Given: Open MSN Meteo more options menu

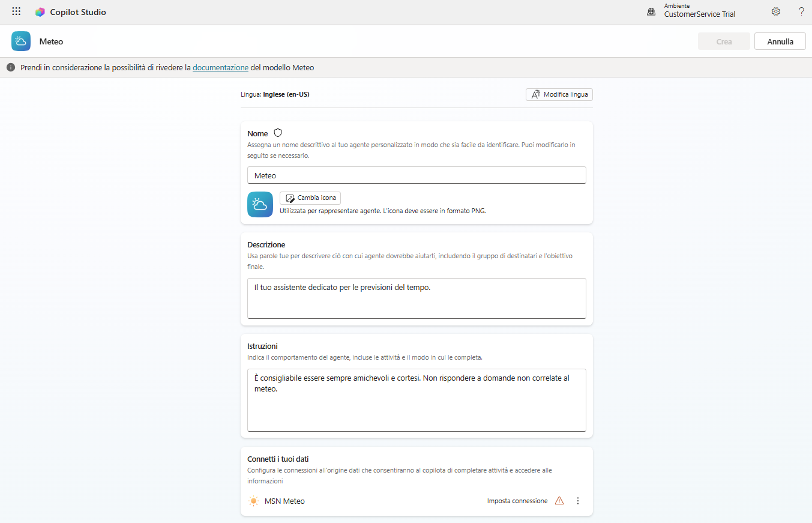Looking at the screenshot, I should tap(578, 501).
